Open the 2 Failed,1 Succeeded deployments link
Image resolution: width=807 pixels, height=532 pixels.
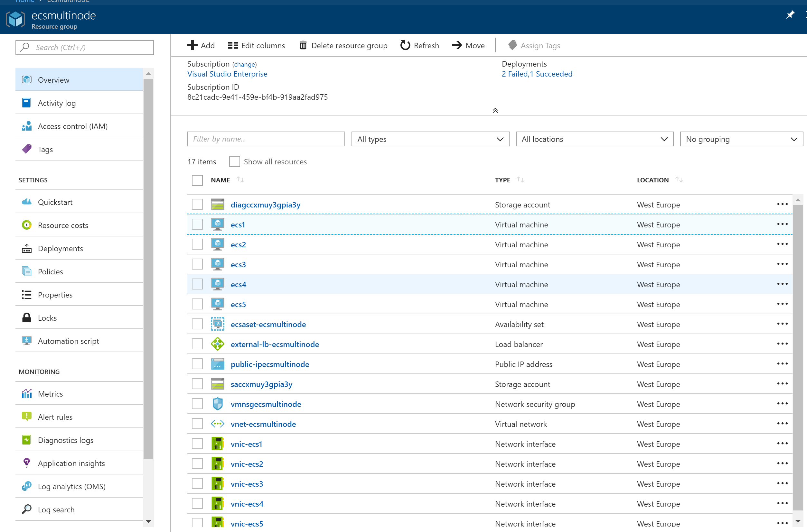537,74
